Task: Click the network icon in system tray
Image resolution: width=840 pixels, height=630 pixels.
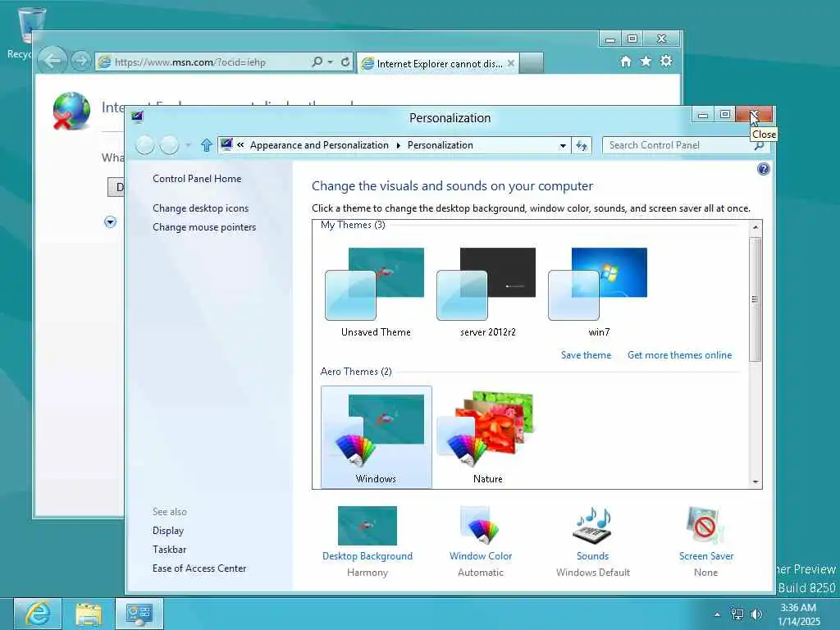Action: point(737,614)
